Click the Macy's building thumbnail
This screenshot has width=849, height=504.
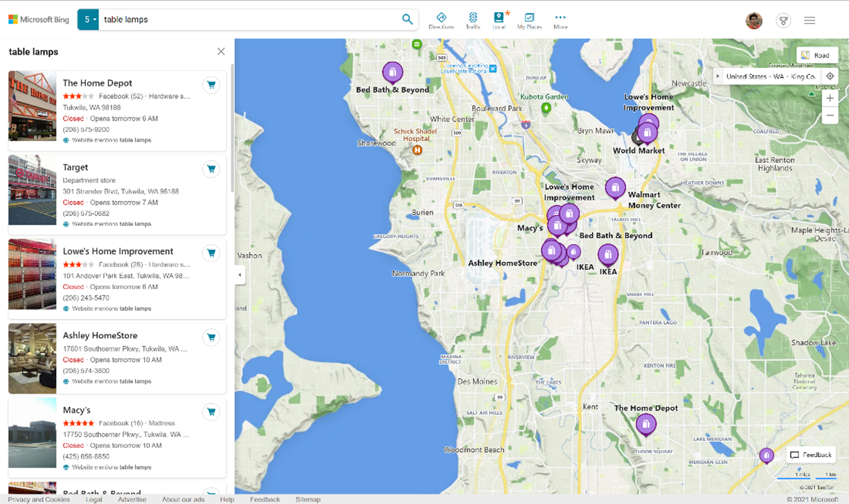coord(32,433)
